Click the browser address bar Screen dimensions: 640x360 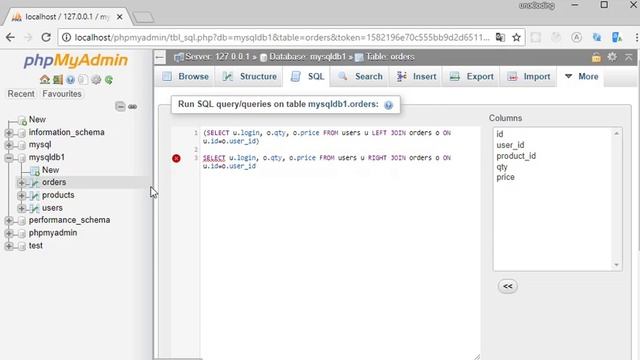point(282,38)
